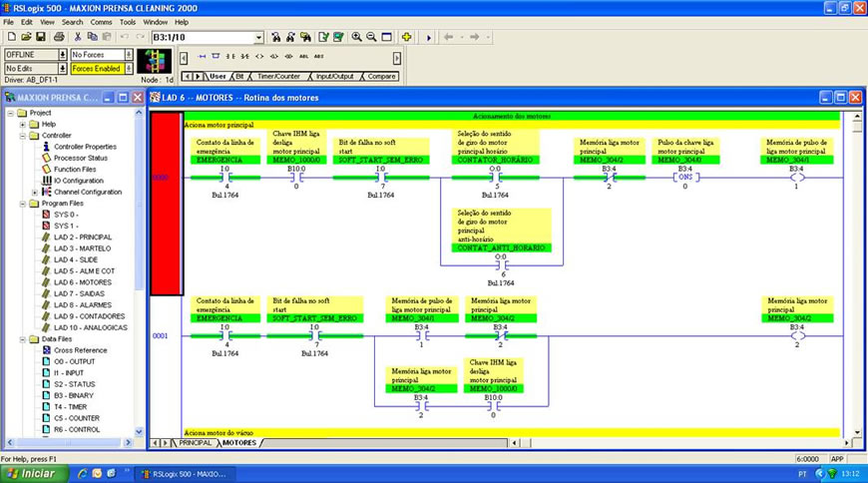
Task: Copy selection with the copy icon
Action: 92,37
